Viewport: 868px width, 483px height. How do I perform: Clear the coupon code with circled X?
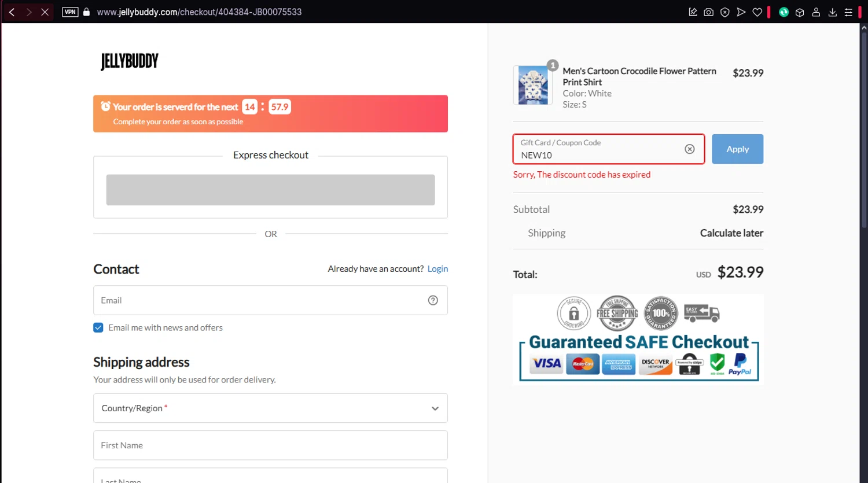point(690,149)
